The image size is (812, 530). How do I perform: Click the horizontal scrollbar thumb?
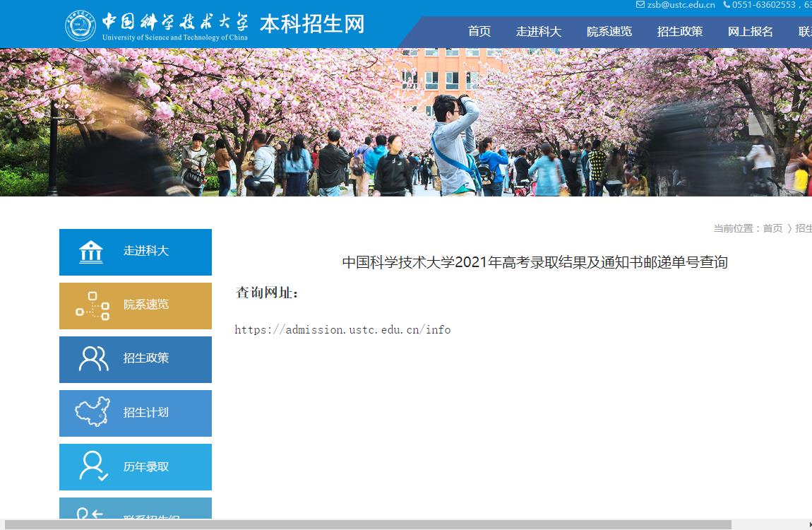[368, 525]
